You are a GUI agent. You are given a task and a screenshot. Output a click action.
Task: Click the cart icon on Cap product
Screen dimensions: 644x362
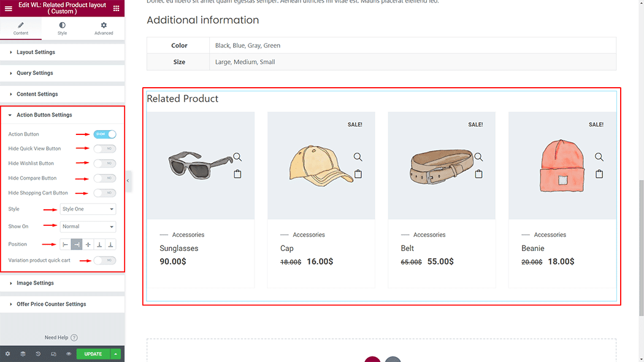point(358,174)
